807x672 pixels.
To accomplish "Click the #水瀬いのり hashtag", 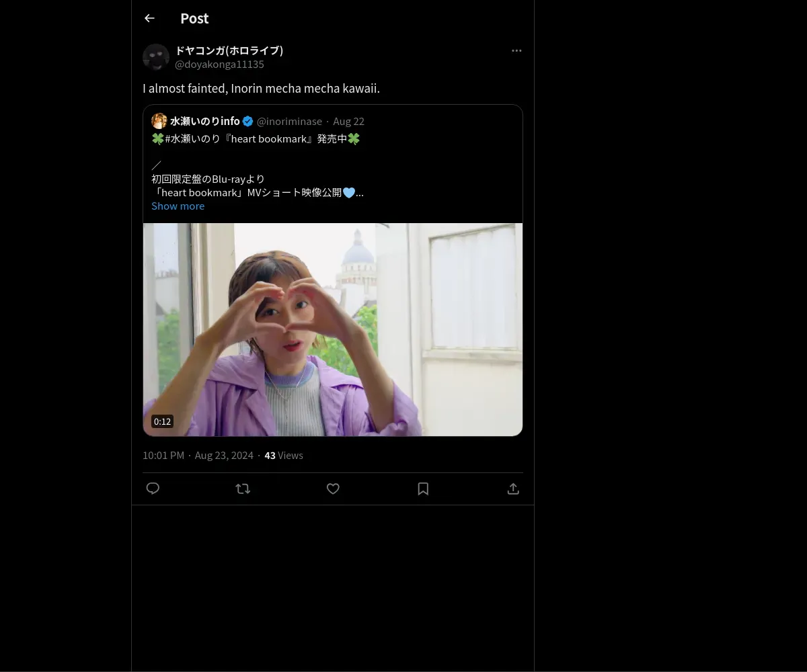I will click(x=192, y=139).
